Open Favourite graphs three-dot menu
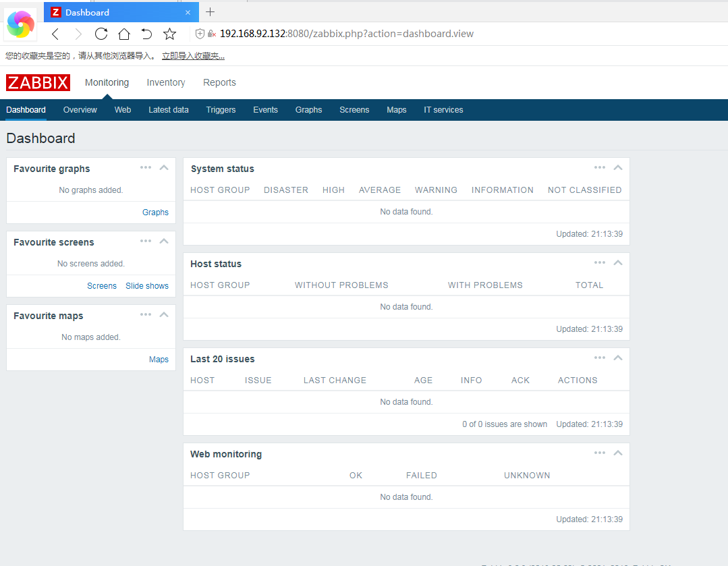 (x=145, y=167)
